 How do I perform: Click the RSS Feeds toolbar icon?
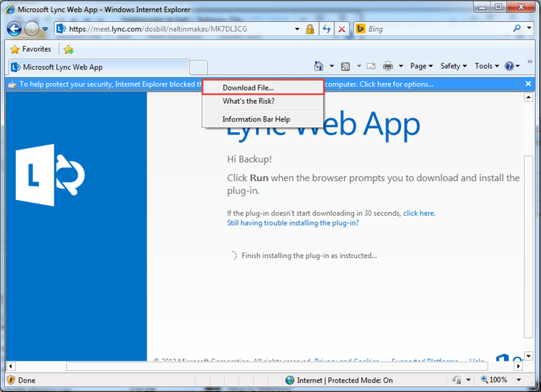coord(345,66)
